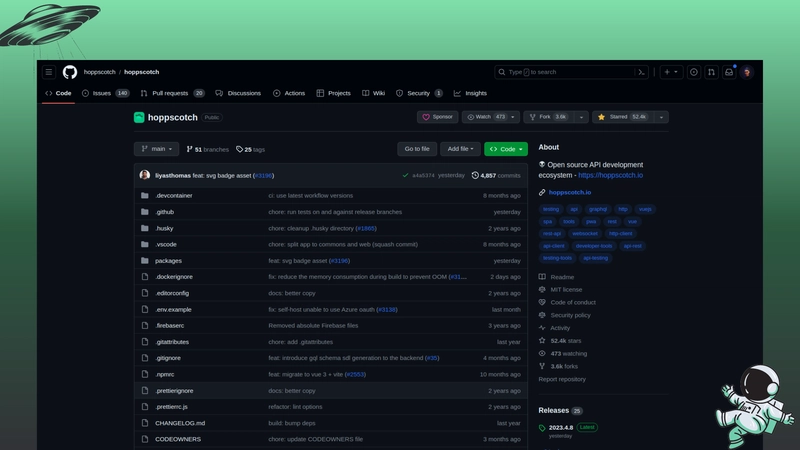
Task: Open the Insights tab
Action: 470,93
